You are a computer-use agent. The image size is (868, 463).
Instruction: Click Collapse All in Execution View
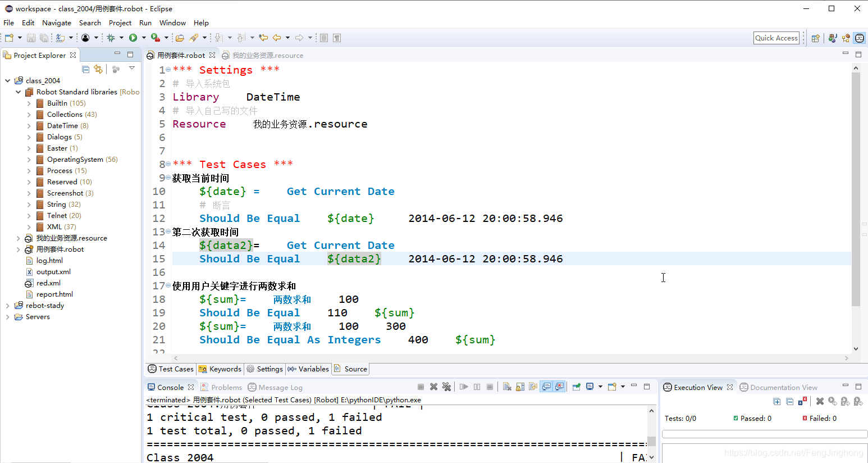[790, 401]
